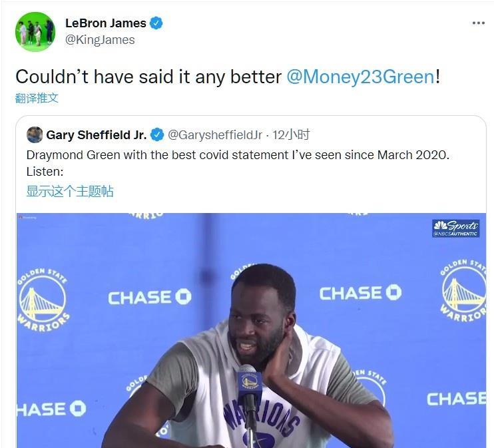Click the 12小时 timestamp
The image size is (494, 448).
pyautogui.click(x=291, y=135)
